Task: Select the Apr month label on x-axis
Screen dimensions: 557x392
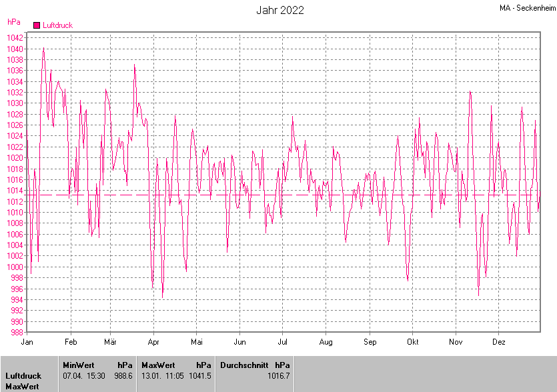Action: (x=153, y=342)
